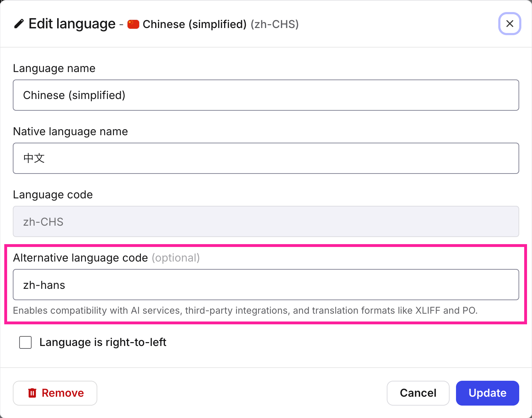Click the Remove button

[55, 393]
